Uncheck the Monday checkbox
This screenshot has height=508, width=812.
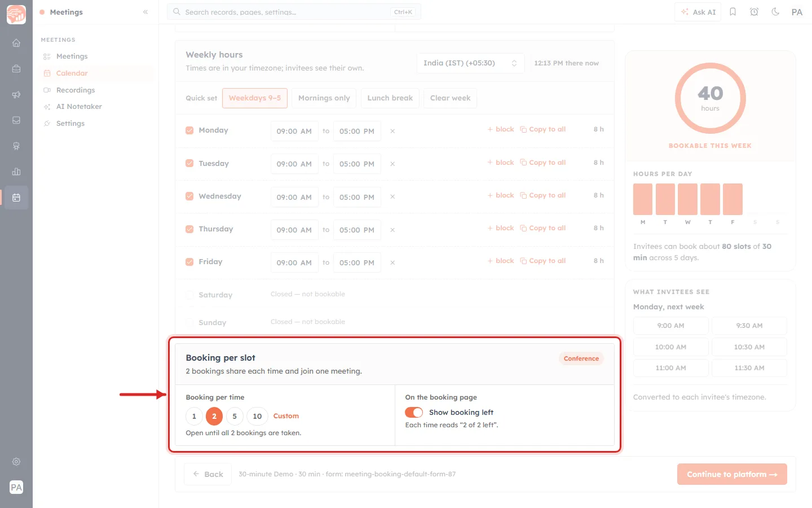coord(189,130)
